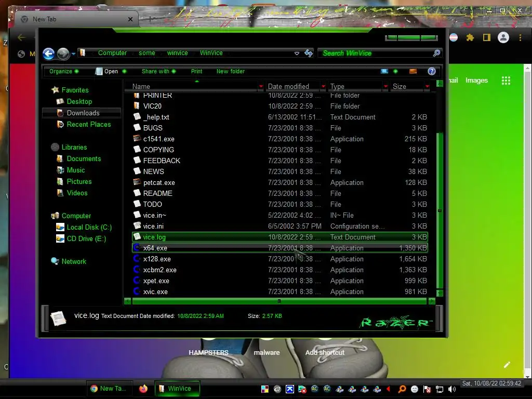Select Favorites in the navigation pane

point(75,90)
